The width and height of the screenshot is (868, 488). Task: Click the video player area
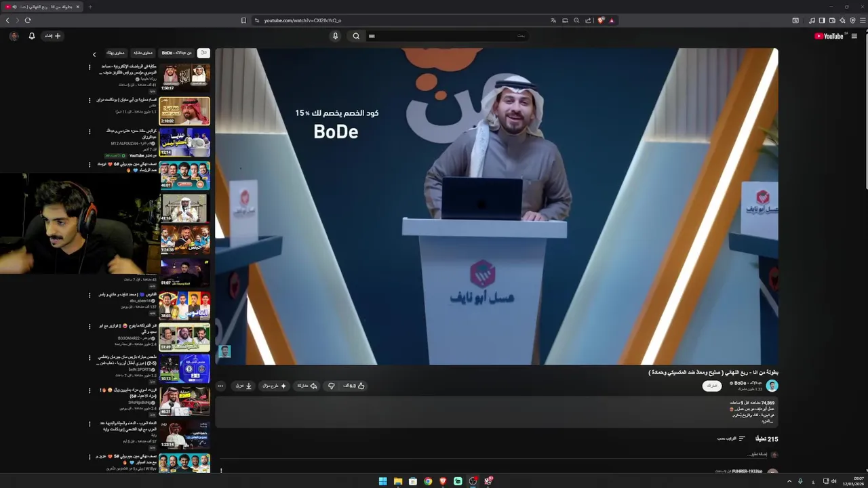496,206
